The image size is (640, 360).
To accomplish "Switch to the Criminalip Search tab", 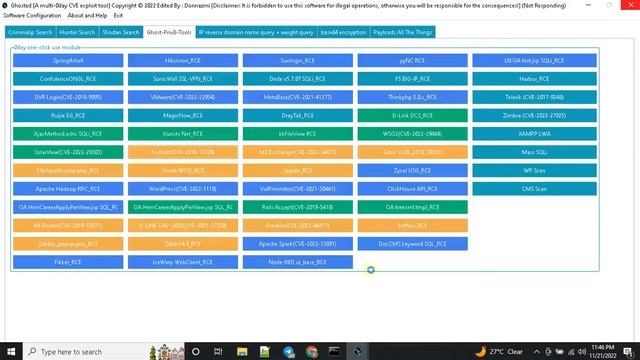I will (30, 32).
